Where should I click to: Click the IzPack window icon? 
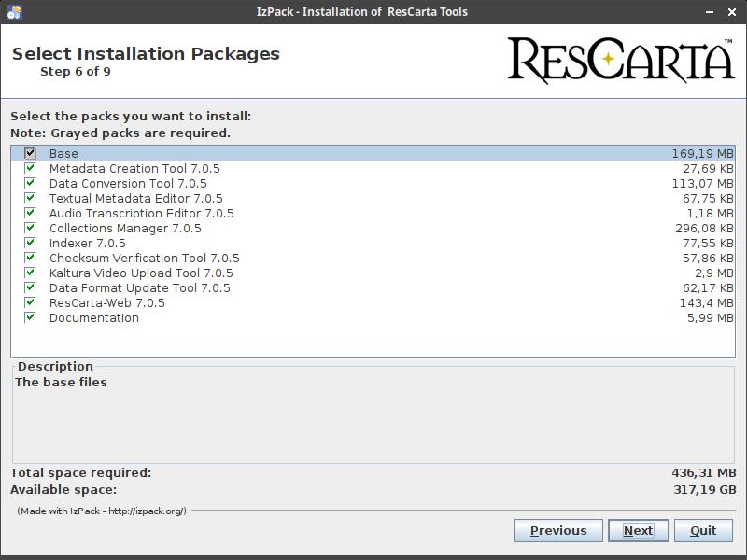[14, 11]
